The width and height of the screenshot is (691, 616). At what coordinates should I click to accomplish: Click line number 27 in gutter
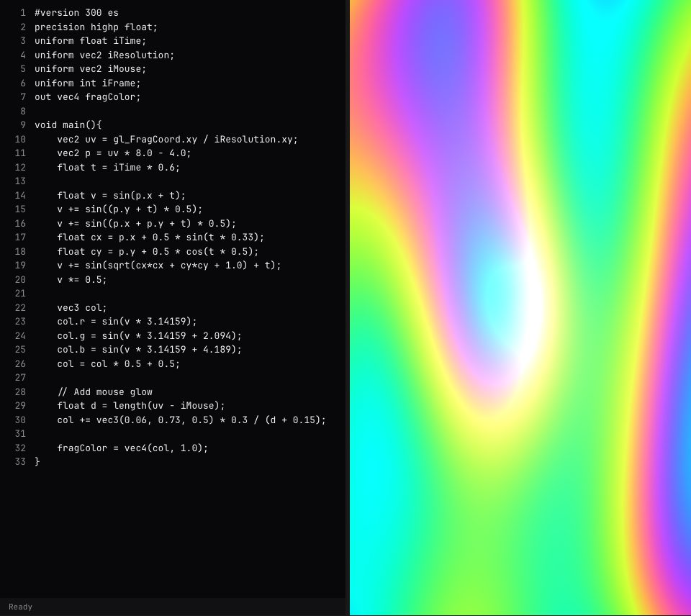coord(20,378)
